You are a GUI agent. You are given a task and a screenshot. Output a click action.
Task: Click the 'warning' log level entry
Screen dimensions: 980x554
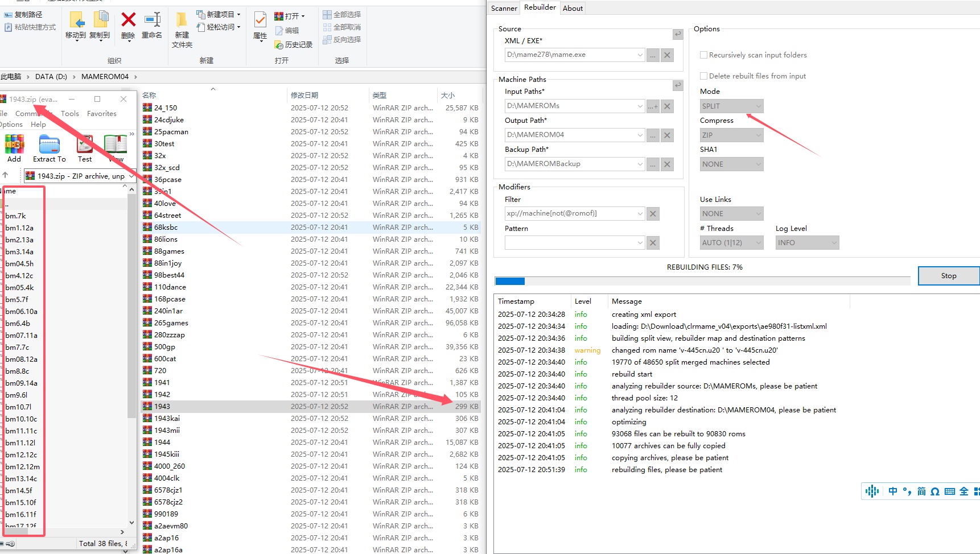(x=587, y=350)
